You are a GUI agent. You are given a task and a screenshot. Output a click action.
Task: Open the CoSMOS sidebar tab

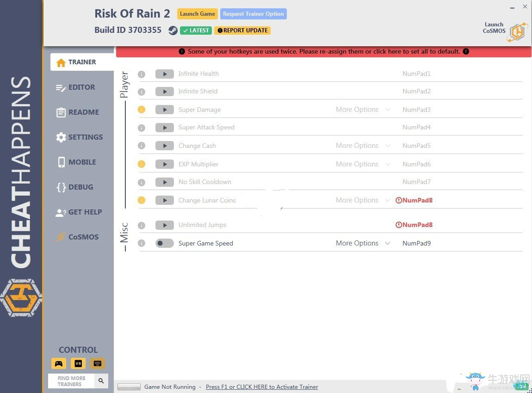(78, 237)
